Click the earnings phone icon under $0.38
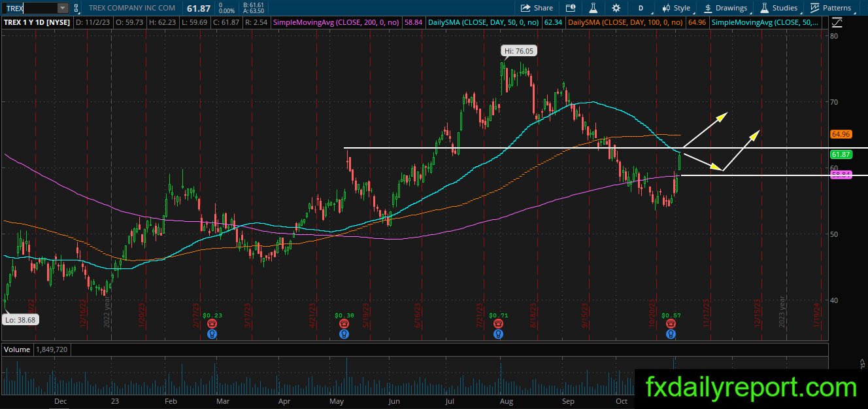The width and height of the screenshot is (868, 409). point(344,323)
